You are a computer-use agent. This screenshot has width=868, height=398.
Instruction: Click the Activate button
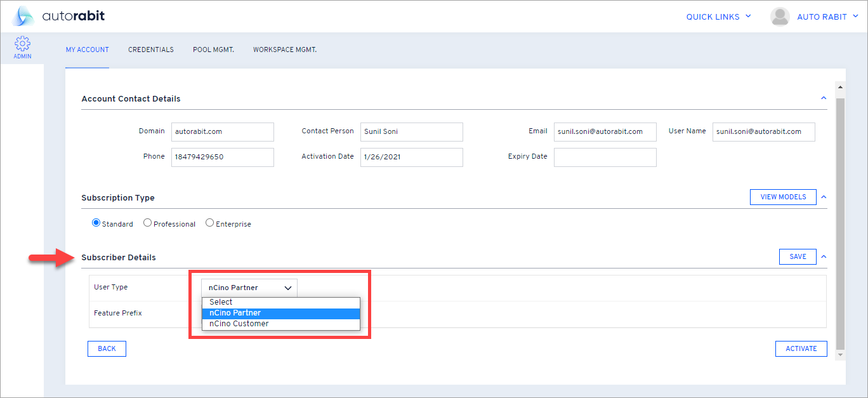point(801,348)
